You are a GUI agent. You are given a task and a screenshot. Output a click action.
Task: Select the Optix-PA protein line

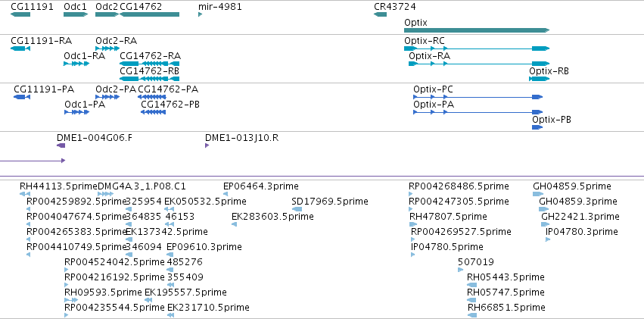click(x=478, y=112)
